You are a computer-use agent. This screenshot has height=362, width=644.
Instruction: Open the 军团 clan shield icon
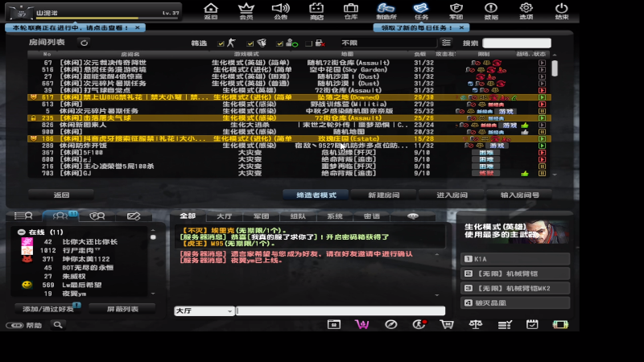[x=456, y=11]
